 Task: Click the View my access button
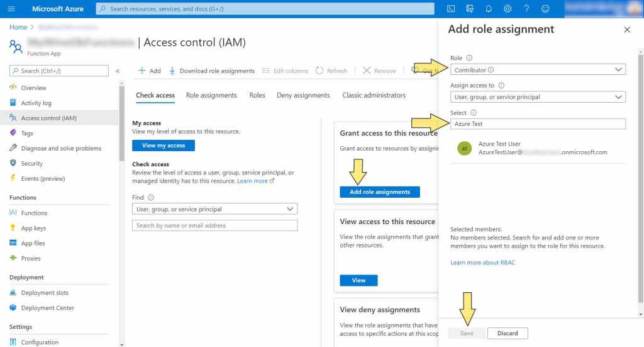coord(164,145)
